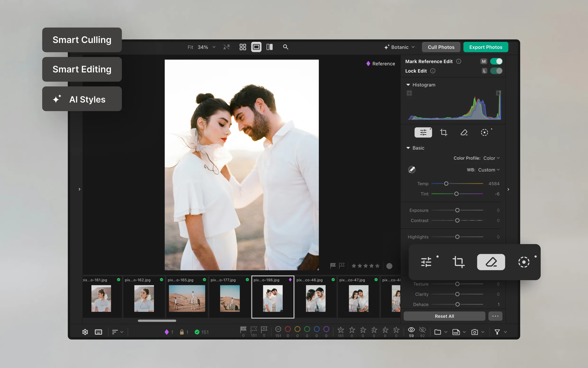The width and height of the screenshot is (588, 368).
Task: Select masking circle tool in right panel
Action: 484,132
